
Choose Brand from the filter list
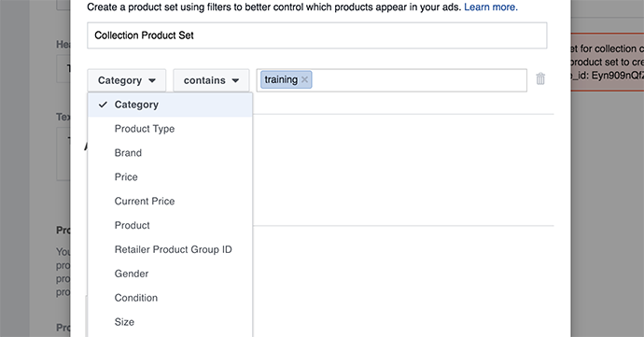point(170,153)
